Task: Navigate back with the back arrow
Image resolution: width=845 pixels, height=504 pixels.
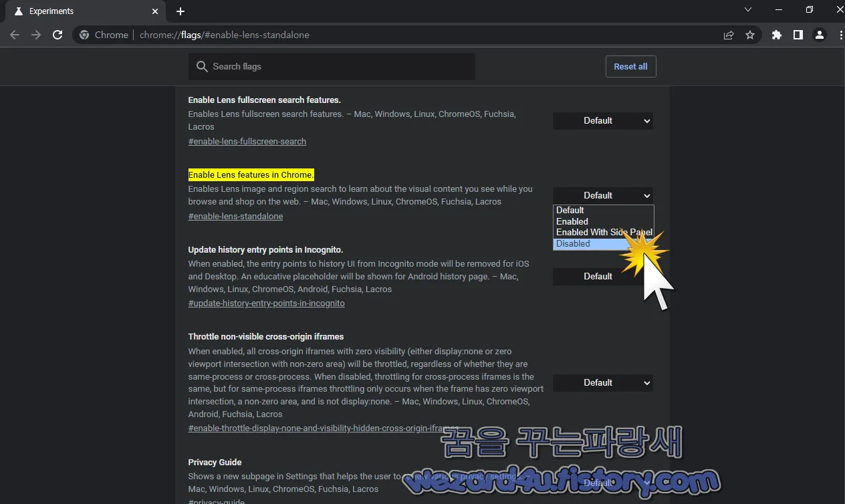Action: coord(15,35)
